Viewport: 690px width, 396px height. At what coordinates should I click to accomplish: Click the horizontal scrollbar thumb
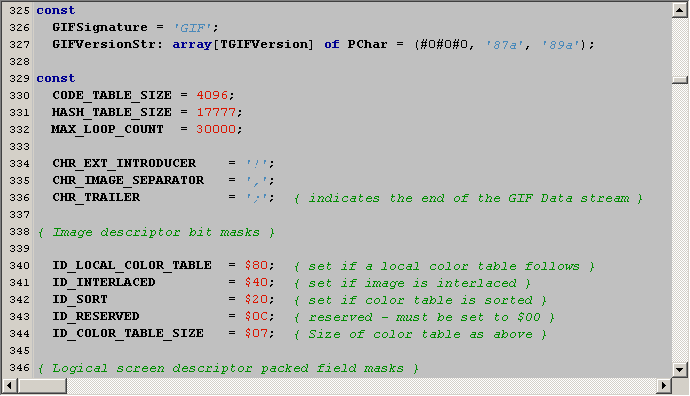click(42, 386)
